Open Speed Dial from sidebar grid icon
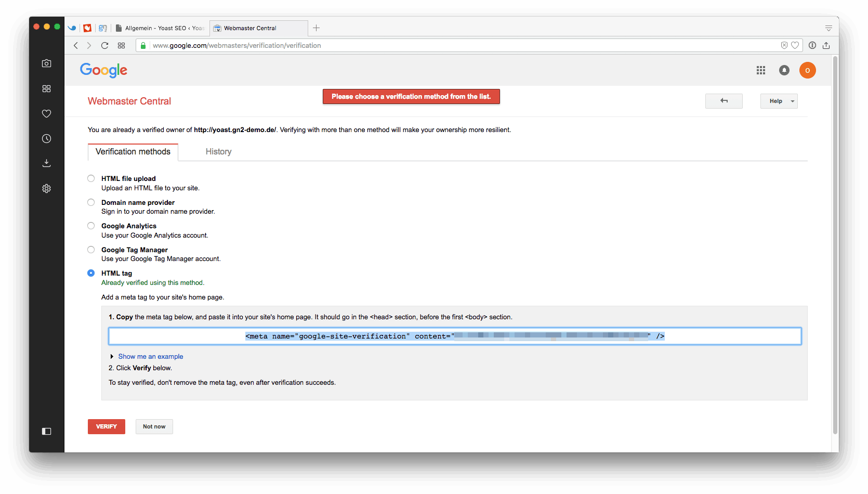 point(46,89)
